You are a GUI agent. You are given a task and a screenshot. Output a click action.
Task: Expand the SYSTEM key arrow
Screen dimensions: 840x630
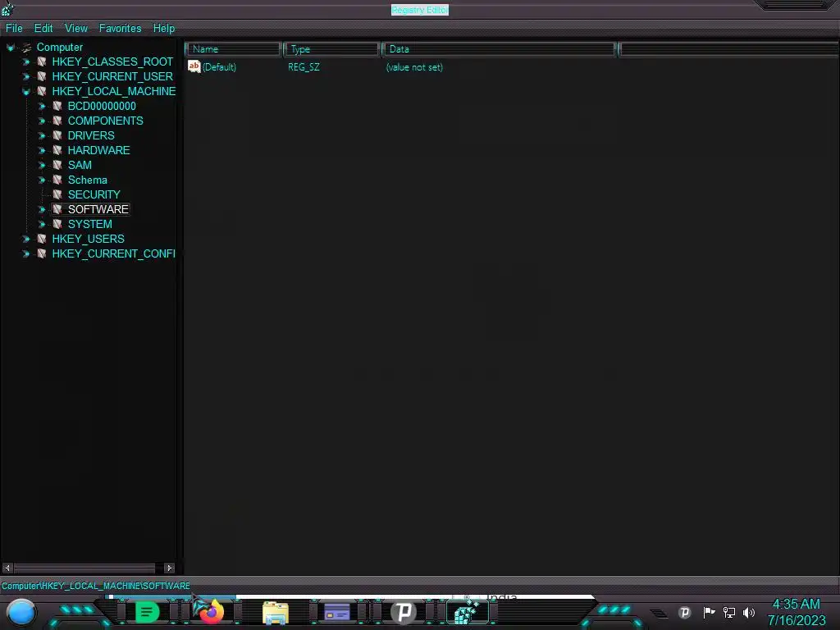pos(41,224)
